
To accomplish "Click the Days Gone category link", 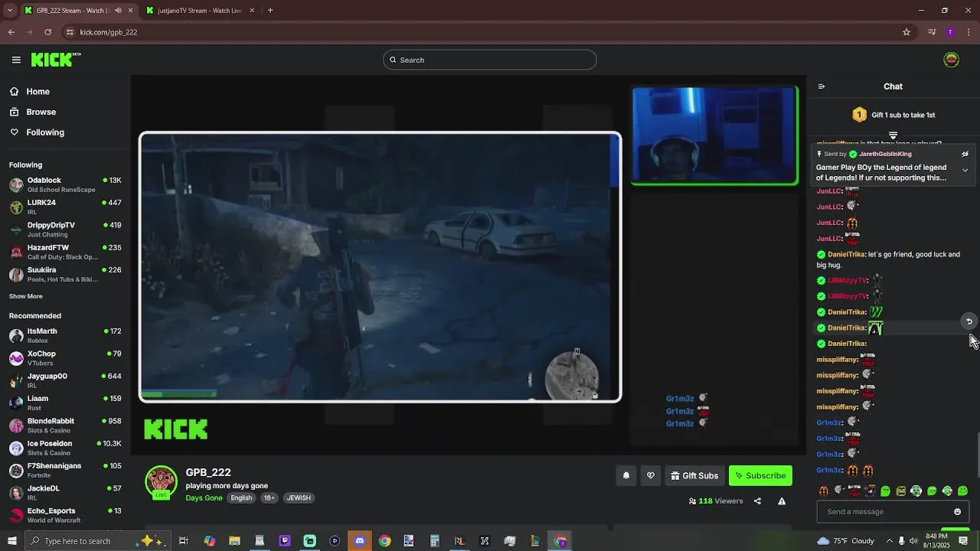I will tap(204, 497).
